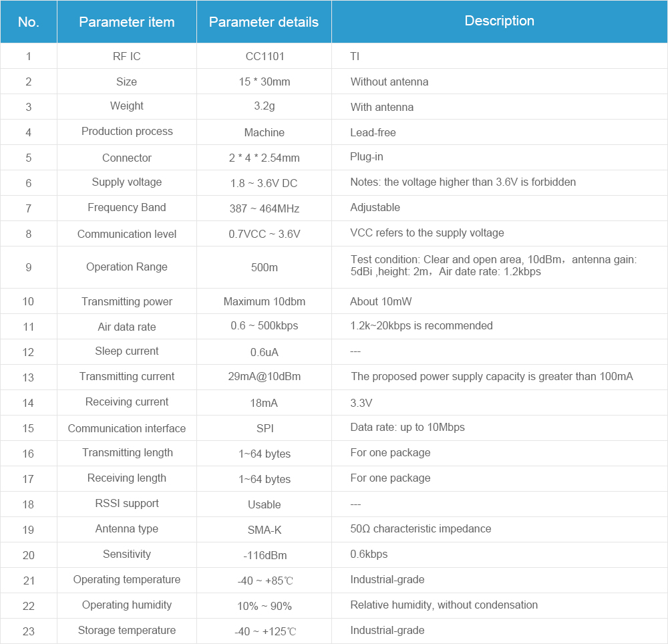Click the '-116dBm' sensitivity value
The width and height of the screenshot is (668, 644).
pos(265,554)
